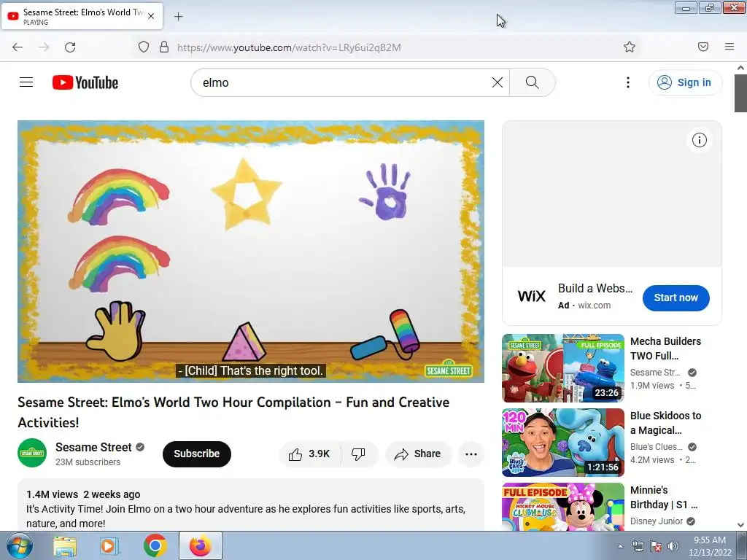This screenshot has width=747, height=560.
Task: Open the Windows Start menu
Action: [x=19, y=545]
